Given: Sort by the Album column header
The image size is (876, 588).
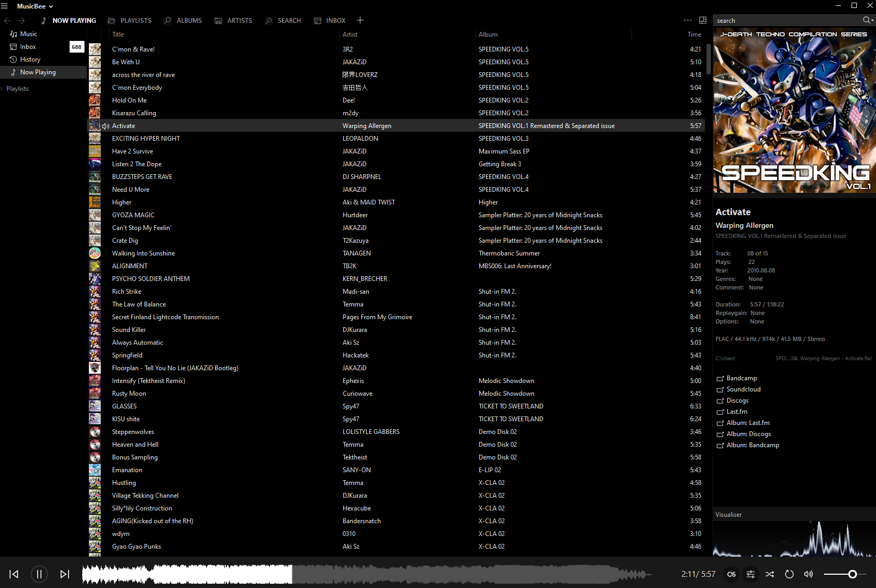Looking at the screenshot, I should point(488,35).
